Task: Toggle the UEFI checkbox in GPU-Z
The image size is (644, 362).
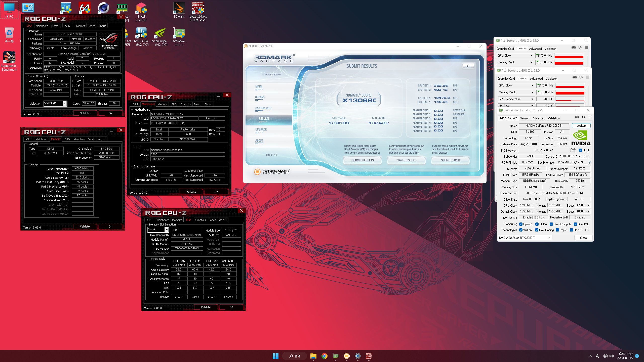Action: click(x=581, y=150)
